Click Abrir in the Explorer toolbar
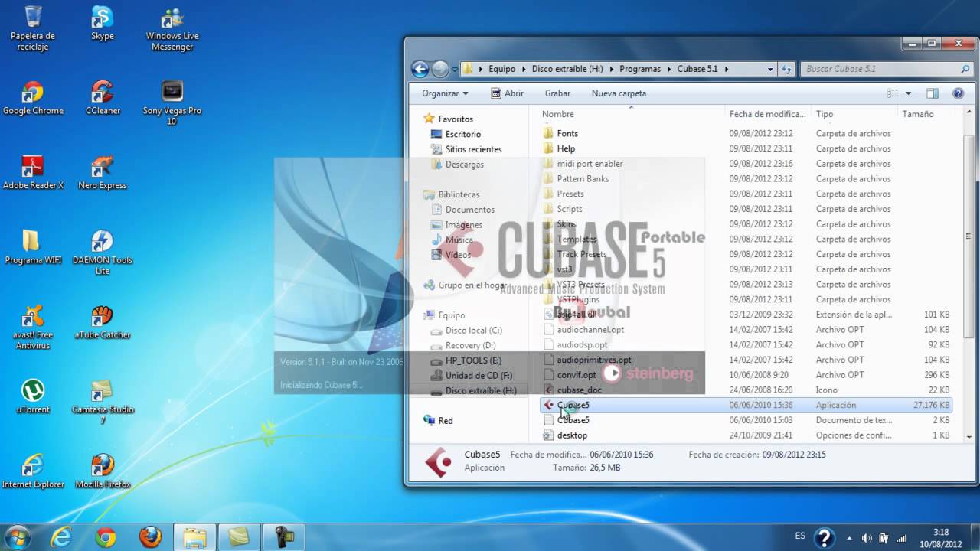 click(x=507, y=93)
